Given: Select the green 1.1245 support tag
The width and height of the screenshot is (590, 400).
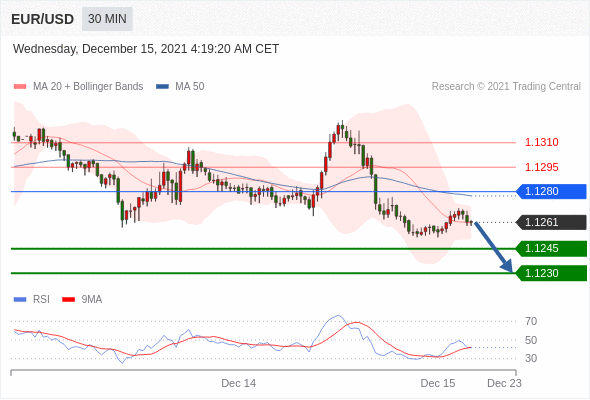Looking at the screenshot, I should point(551,248).
